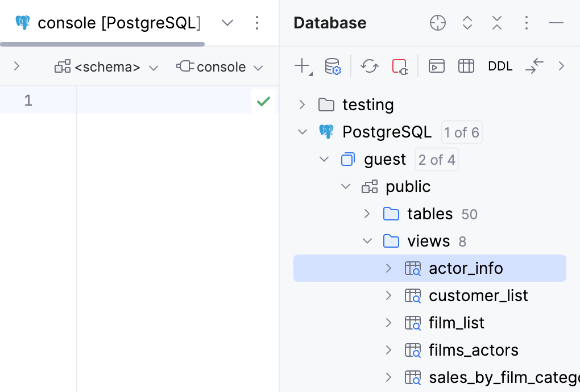Open console tab options with kebab menu
The image size is (580, 392).
click(257, 23)
